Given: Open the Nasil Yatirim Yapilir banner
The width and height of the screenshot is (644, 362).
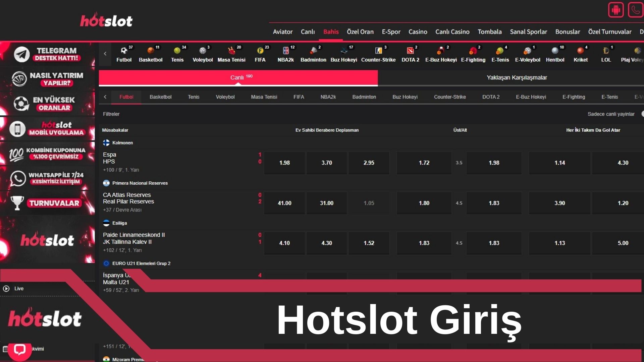Looking at the screenshot, I should point(47,79).
